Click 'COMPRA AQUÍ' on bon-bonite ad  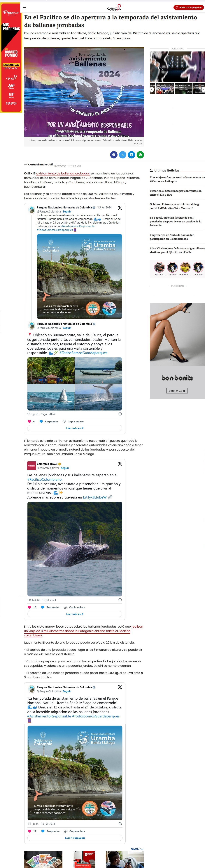coord(177,391)
